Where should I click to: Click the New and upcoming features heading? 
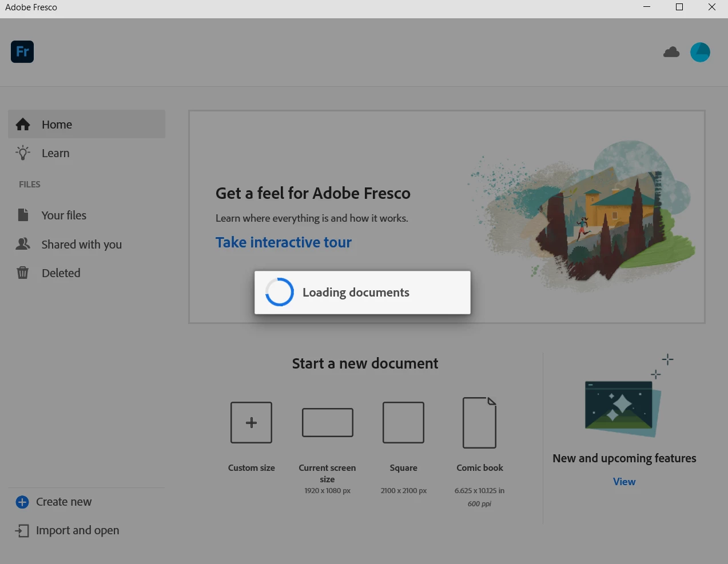coord(624,458)
